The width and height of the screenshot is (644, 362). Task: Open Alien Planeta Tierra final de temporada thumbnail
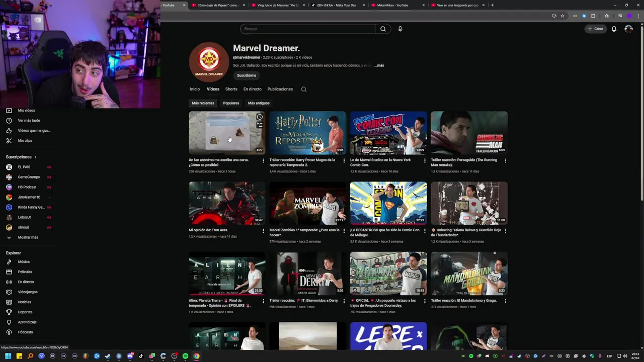coord(227,274)
